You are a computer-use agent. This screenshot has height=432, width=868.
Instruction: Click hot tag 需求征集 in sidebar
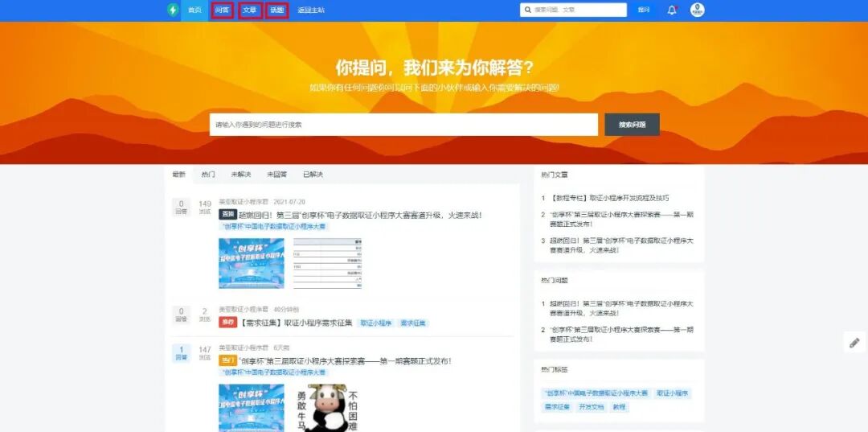tap(557, 406)
